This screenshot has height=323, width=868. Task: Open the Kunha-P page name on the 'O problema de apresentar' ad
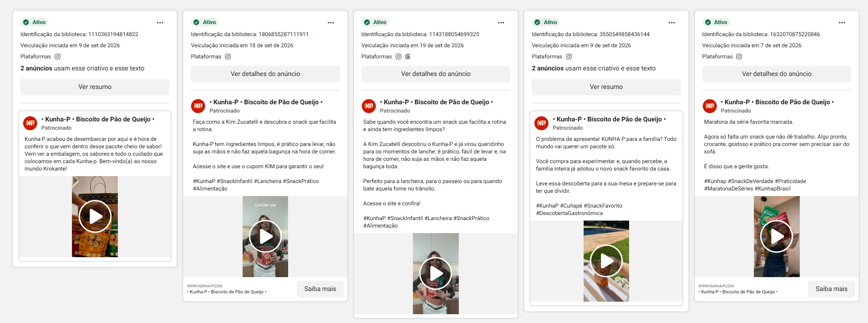coord(609,119)
